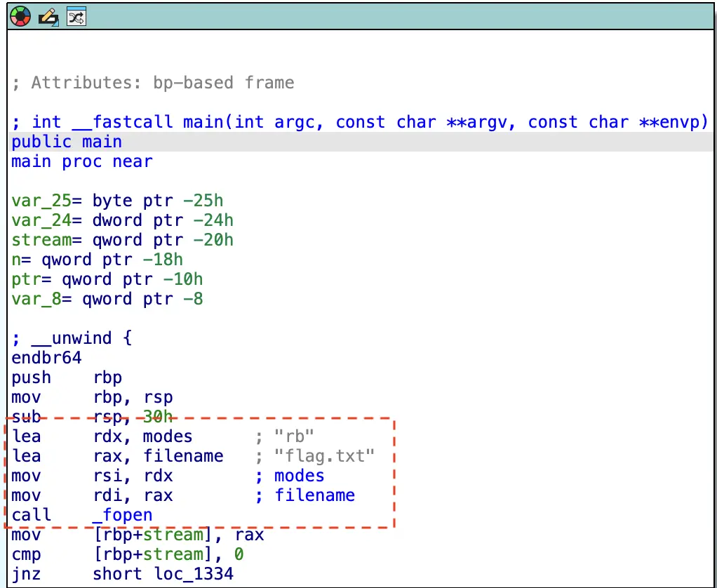717x588 pixels.
Task: Click the main function prototype comment
Action: (x=360, y=122)
